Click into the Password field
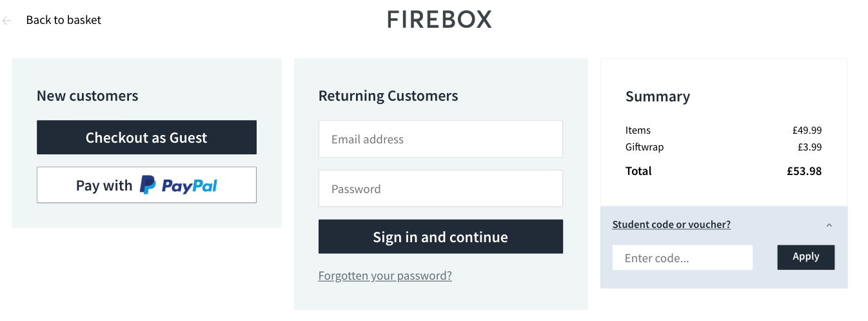868x321 pixels. click(440, 189)
